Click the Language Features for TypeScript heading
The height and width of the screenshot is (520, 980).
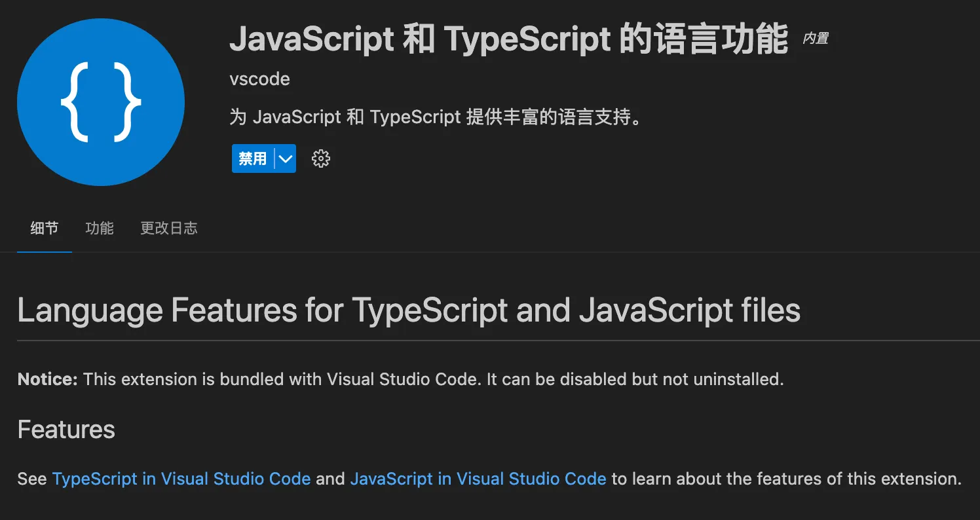point(409,310)
